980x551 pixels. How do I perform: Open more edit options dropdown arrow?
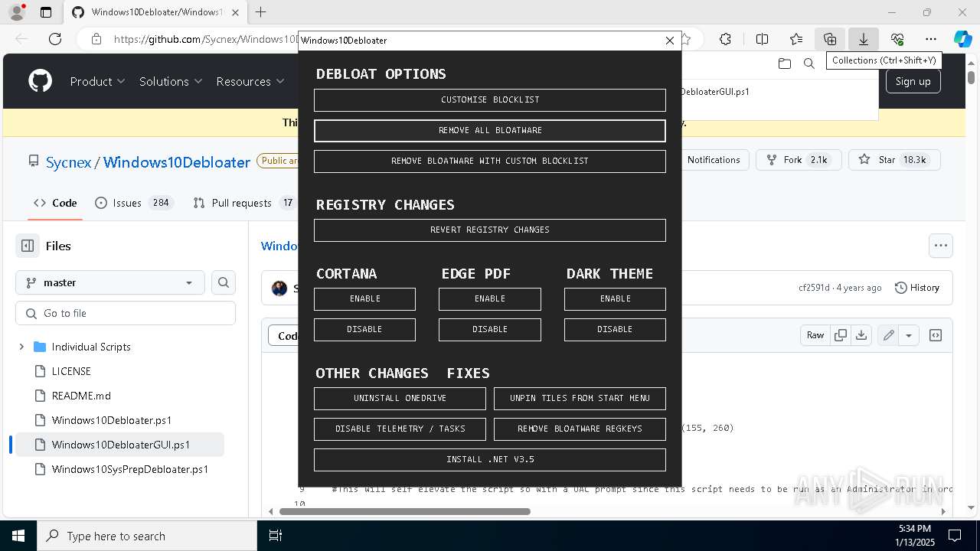pyautogui.click(x=909, y=335)
